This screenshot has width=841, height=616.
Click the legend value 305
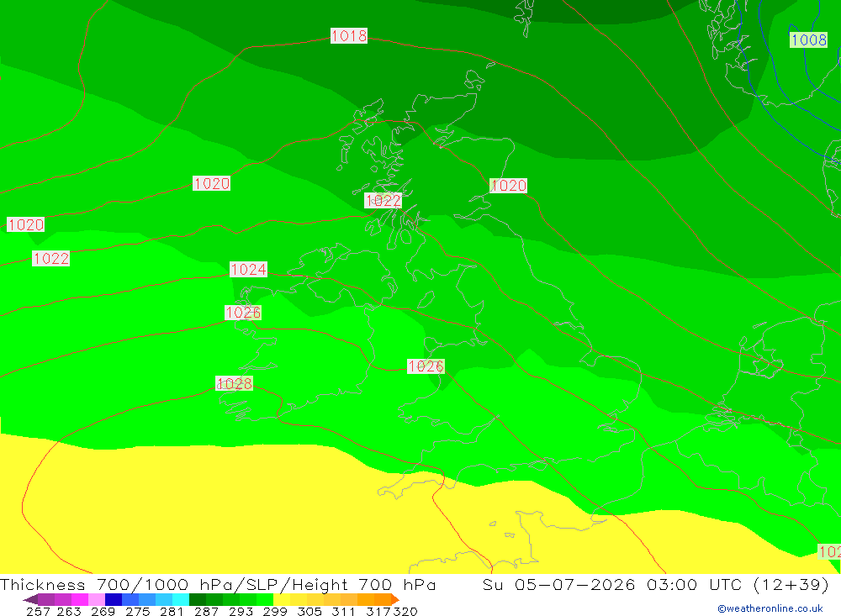(309, 611)
